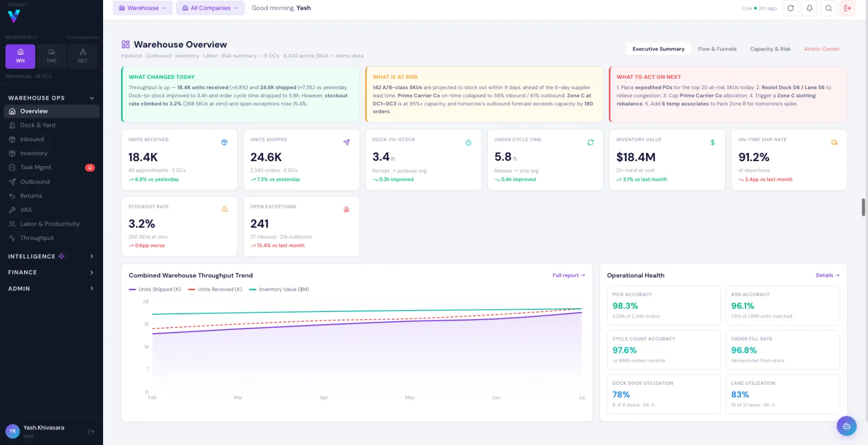The image size is (868, 445).
Task: Collapse the Warehouse Ops section
Action: click(x=52, y=98)
